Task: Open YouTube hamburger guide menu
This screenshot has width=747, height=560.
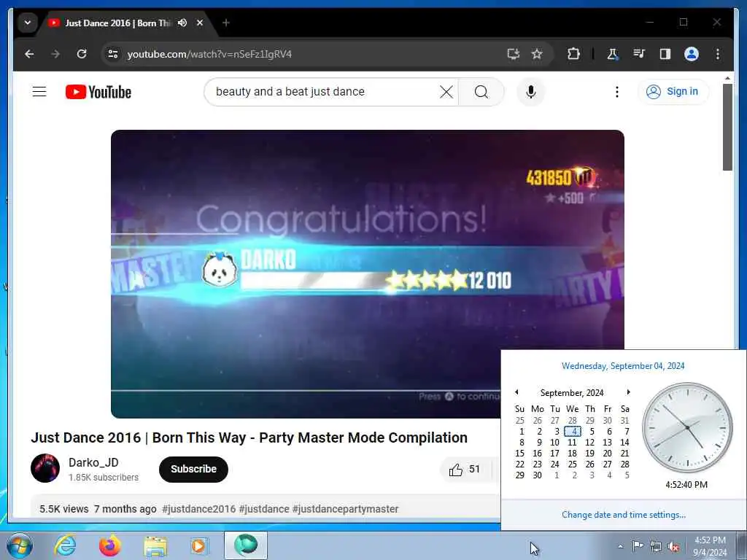Action: coord(39,91)
